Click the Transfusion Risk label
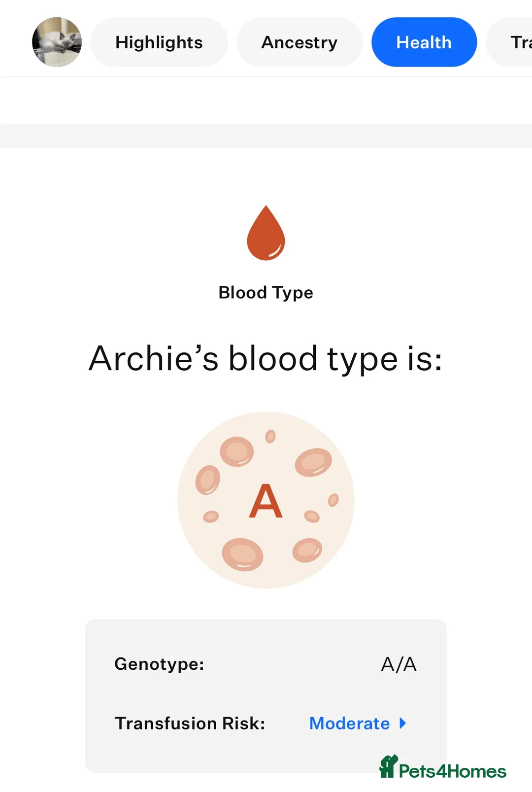Screen dimensions: 532x792 [190, 723]
